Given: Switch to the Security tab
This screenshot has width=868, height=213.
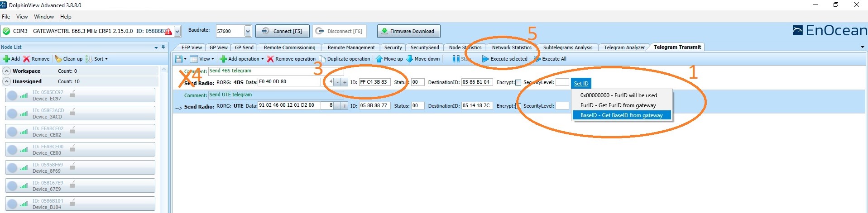Looking at the screenshot, I should point(393,47).
